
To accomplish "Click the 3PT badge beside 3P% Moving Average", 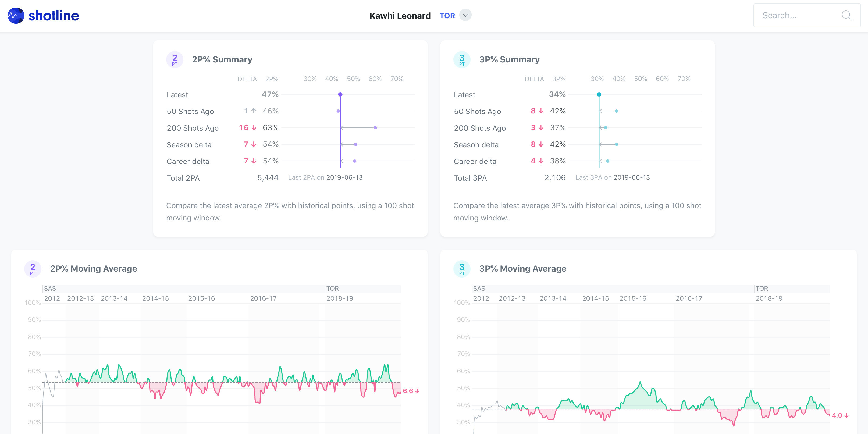I will [462, 269].
